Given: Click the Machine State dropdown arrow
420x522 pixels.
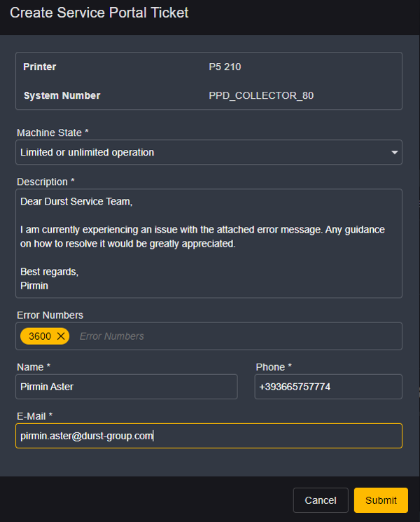Looking at the screenshot, I should point(394,152).
